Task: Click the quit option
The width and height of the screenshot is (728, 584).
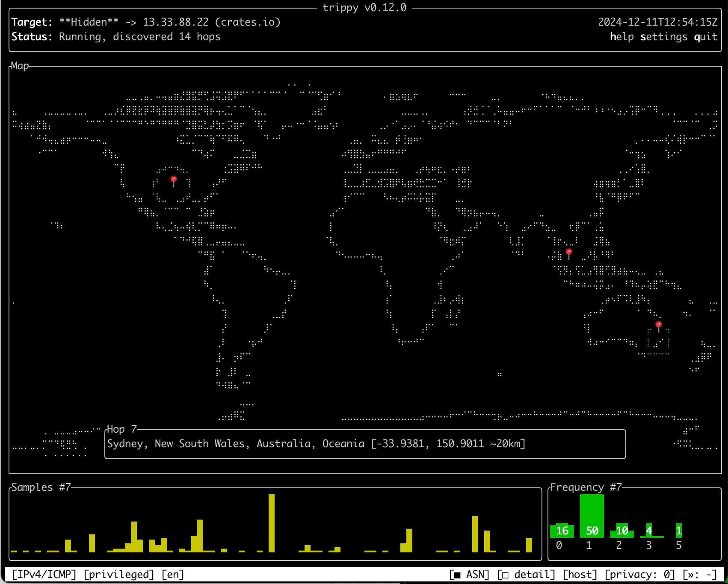Action: (705, 37)
